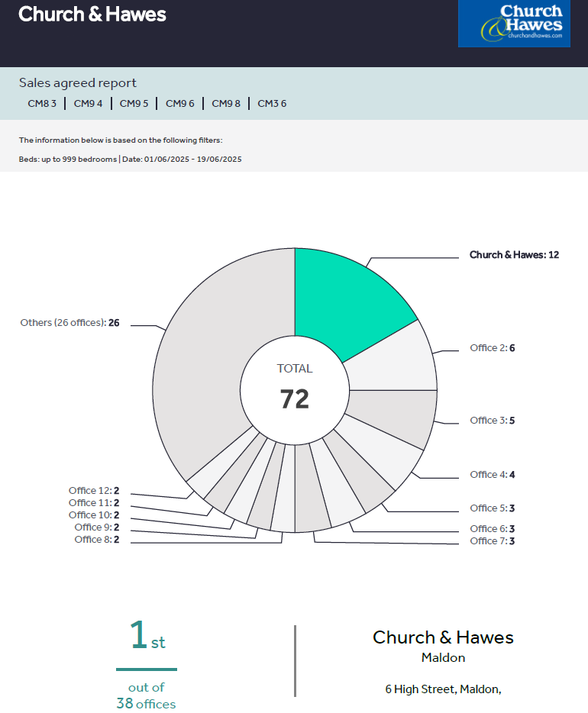The image size is (588, 713).
Task: Click the Office 12: 2 label
Action: 94,491
